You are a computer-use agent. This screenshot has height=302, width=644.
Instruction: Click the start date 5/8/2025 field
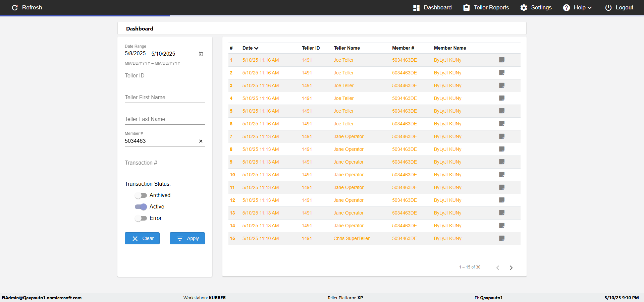(x=135, y=54)
